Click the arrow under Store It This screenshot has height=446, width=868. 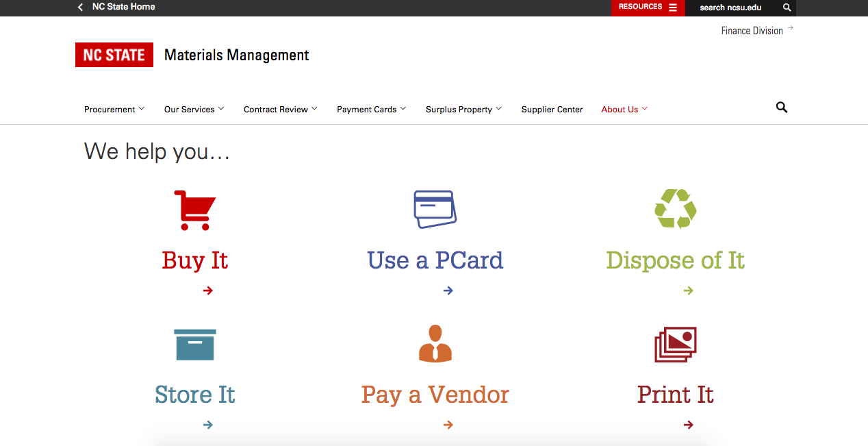[208, 425]
